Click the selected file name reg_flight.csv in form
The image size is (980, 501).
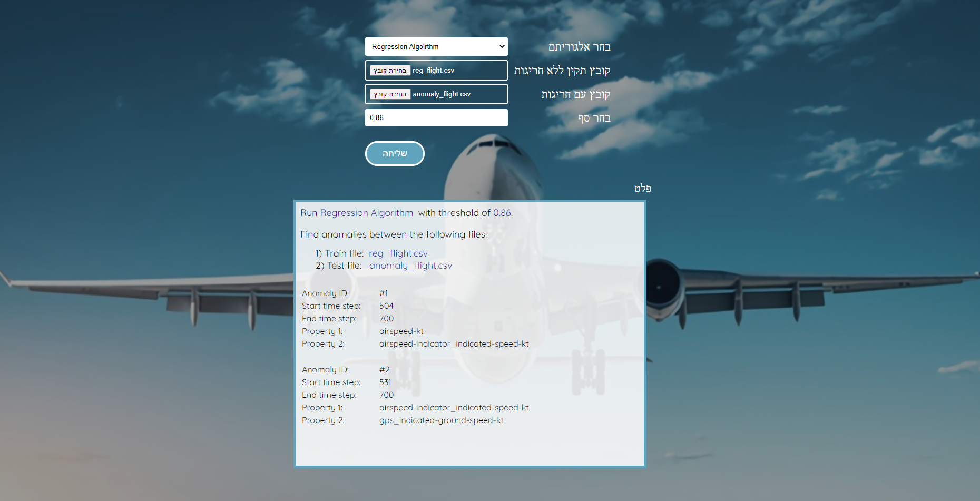click(x=433, y=71)
